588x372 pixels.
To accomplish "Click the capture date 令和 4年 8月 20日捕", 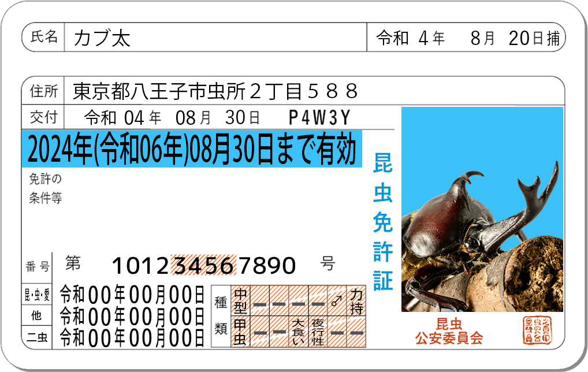I will (x=467, y=38).
